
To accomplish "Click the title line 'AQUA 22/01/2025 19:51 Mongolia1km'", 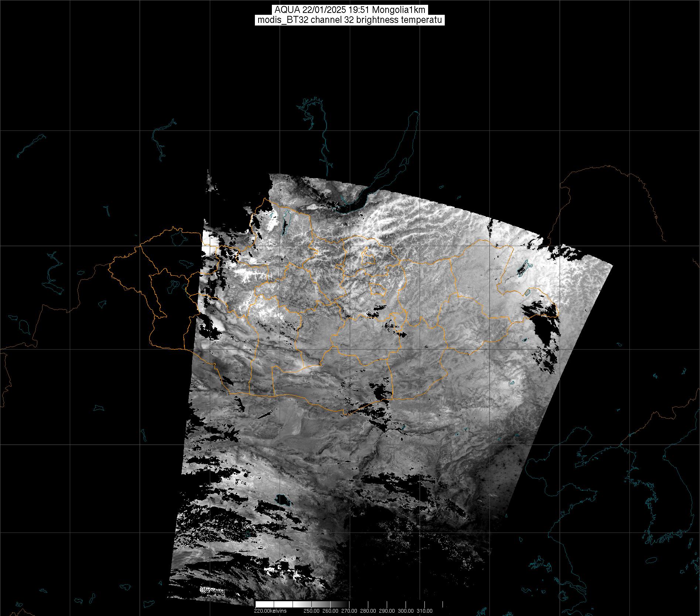I will pyautogui.click(x=350, y=10).
